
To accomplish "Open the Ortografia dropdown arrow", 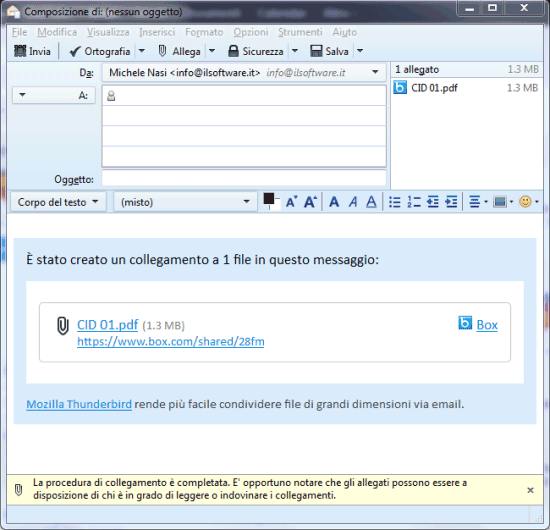I will [x=142, y=51].
